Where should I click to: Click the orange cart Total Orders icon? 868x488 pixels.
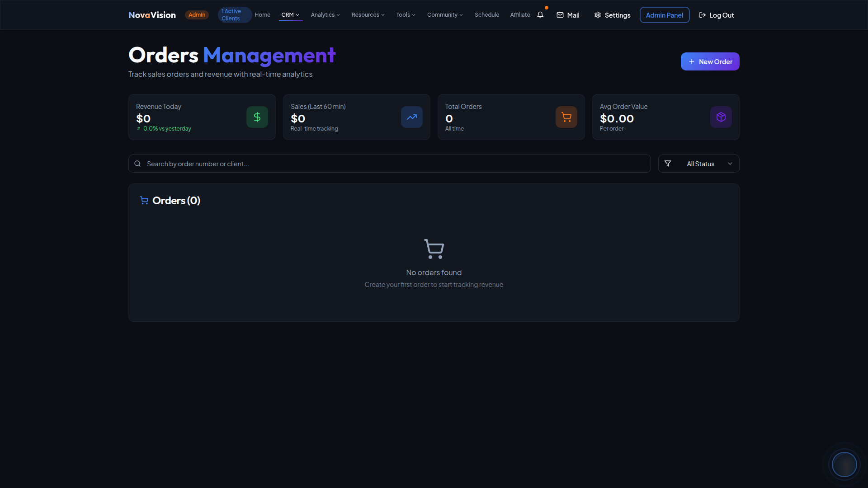pyautogui.click(x=566, y=117)
